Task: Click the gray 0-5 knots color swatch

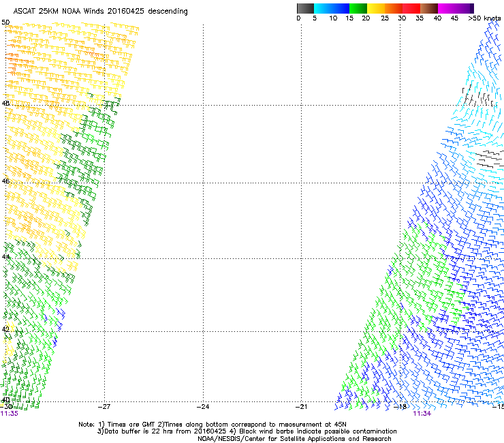Action: [305, 8]
